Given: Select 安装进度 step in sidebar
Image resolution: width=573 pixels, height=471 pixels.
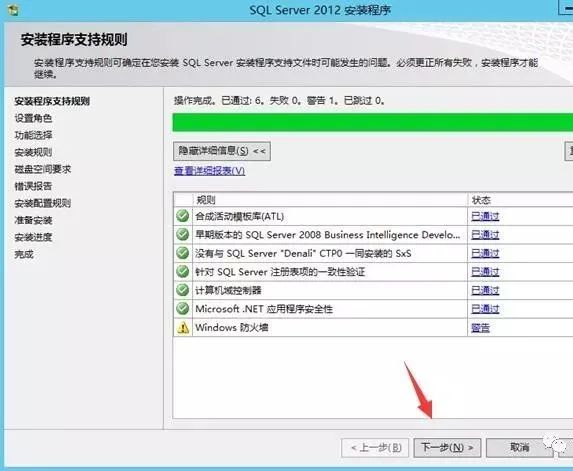Looking at the screenshot, I should pos(33,238).
